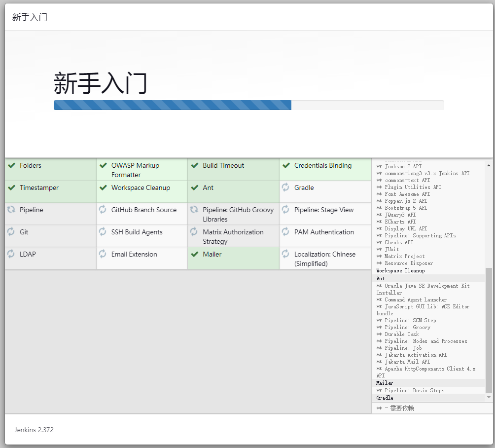Click the checkmark next to Build Timeout
Screen dimensions: 495x448
tap(194, 166)
